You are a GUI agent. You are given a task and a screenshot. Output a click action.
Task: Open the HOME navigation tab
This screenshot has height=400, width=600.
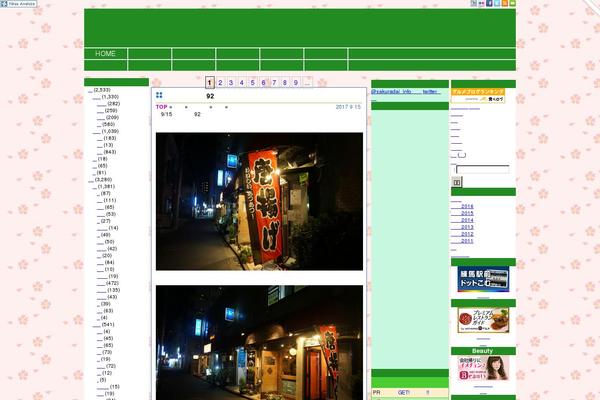(106, 54)
